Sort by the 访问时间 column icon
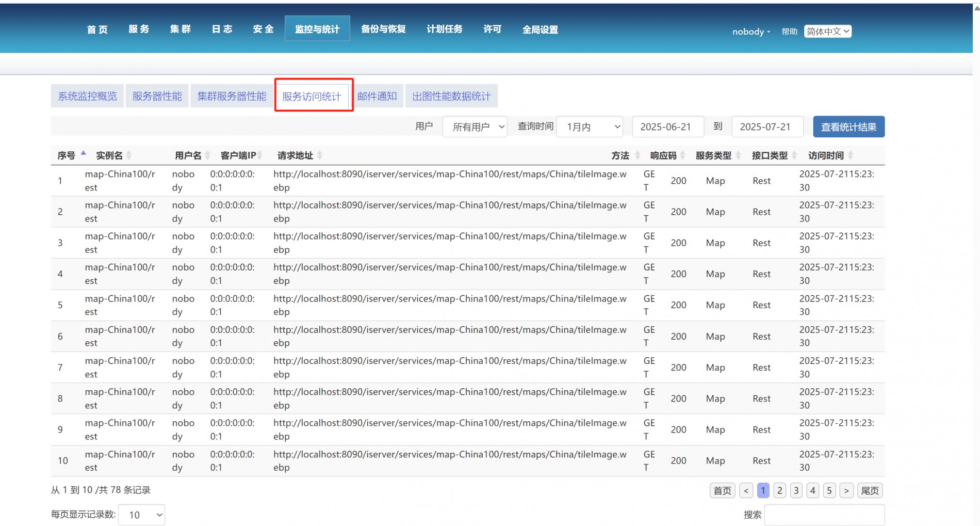 851,155
